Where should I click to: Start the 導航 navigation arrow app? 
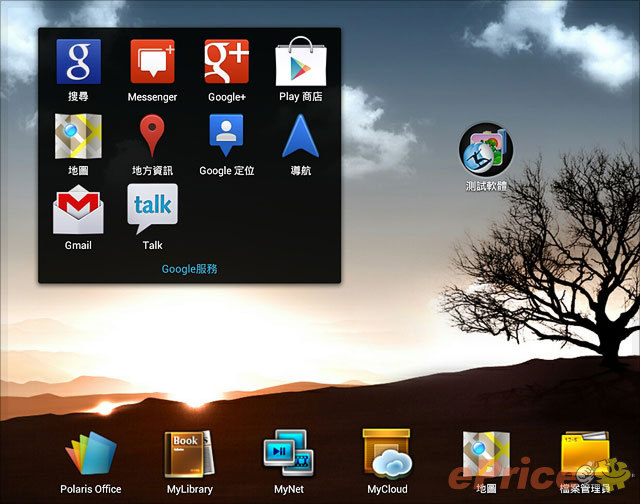click(x=301, y=137)
